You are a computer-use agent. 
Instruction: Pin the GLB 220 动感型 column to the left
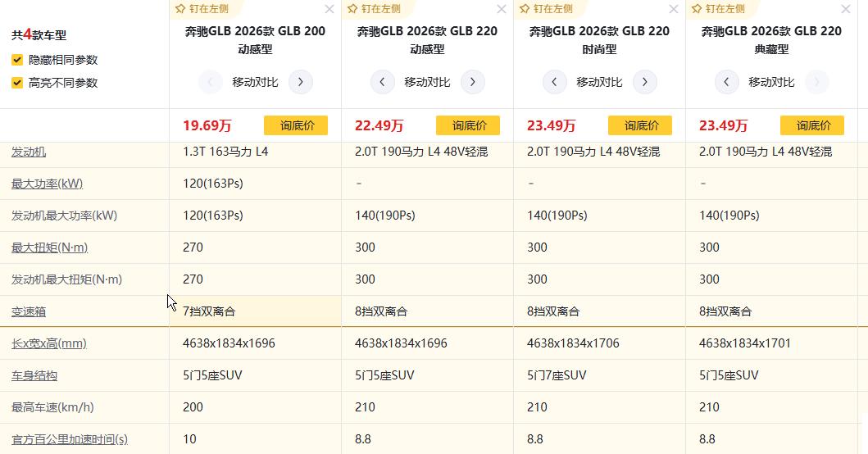374,9
